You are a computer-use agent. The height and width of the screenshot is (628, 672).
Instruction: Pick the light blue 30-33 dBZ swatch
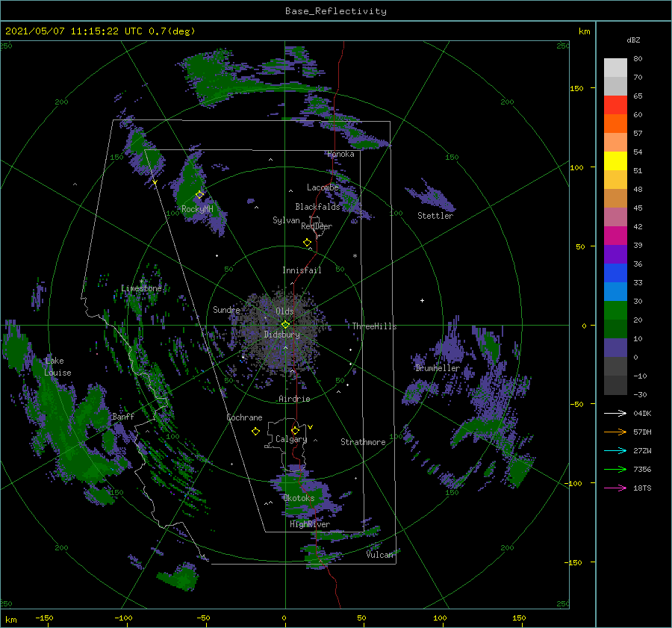click(x=615, y=292)
